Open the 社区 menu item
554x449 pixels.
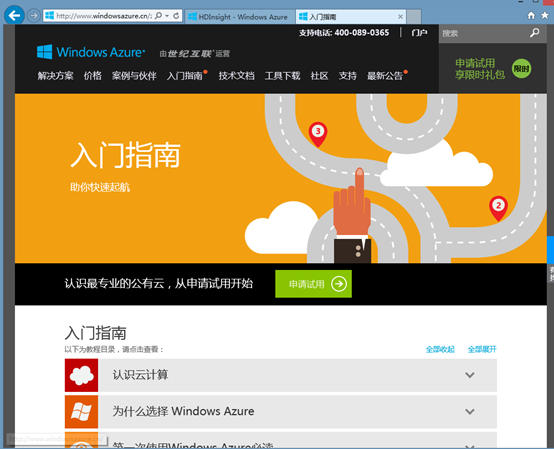tap(319, 76)
